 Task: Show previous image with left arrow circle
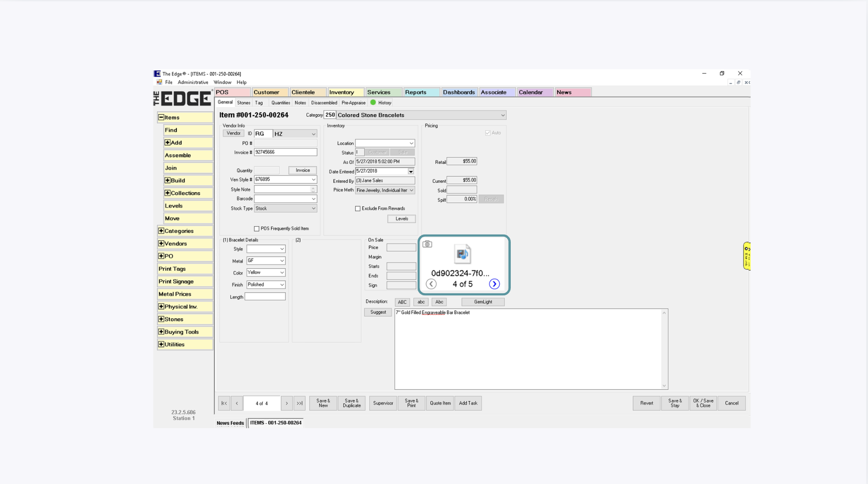point(431,284)
